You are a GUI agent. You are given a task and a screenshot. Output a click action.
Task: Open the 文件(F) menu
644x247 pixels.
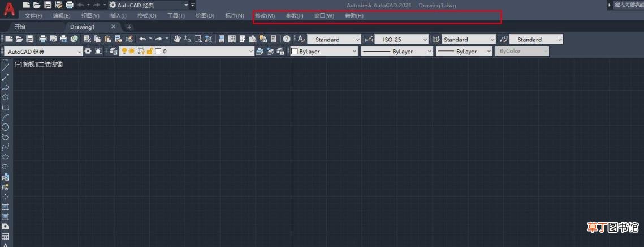(33, 16)
